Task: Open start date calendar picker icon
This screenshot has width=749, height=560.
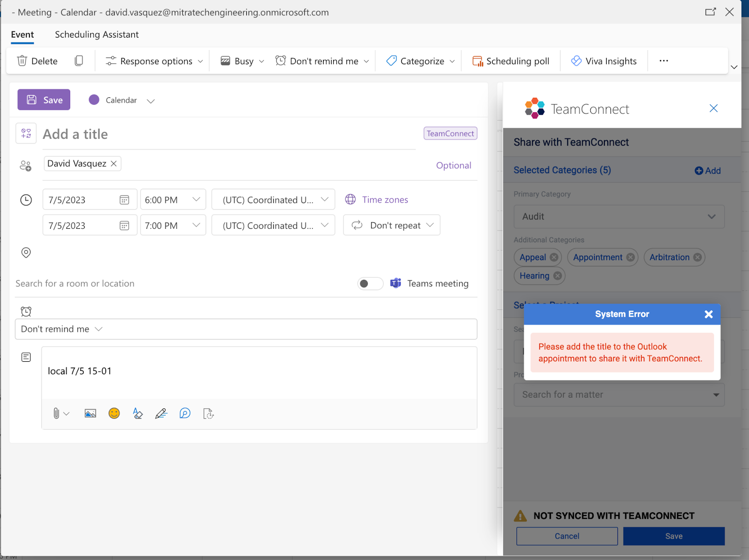Action: click(x=124, y=200)
